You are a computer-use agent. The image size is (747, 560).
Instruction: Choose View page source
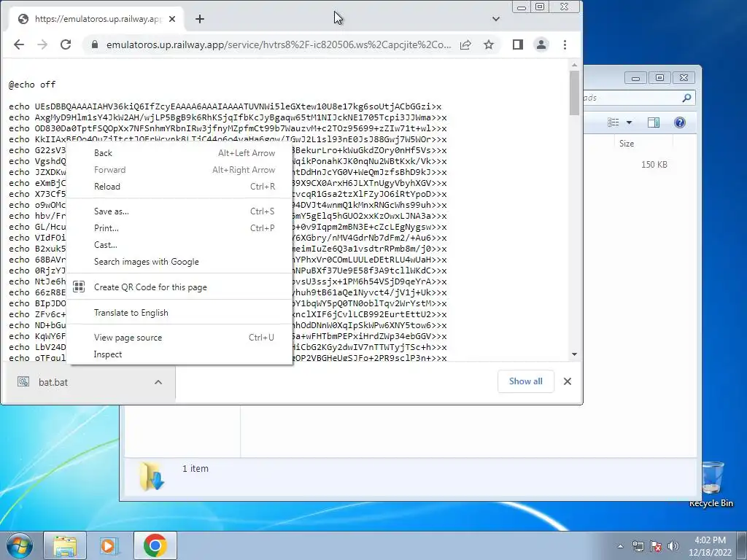click(180, 338)
